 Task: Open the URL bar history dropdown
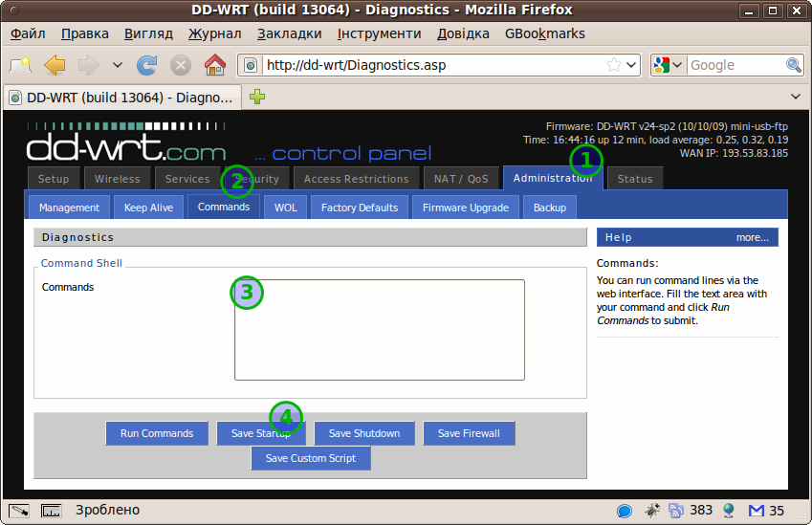[x=631, y=65]
